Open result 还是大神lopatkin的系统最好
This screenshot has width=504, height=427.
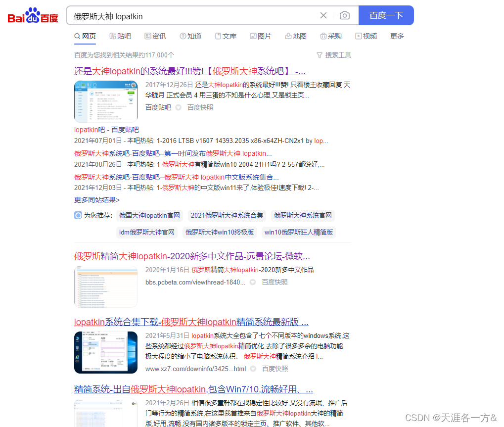[x=189, y=71]
